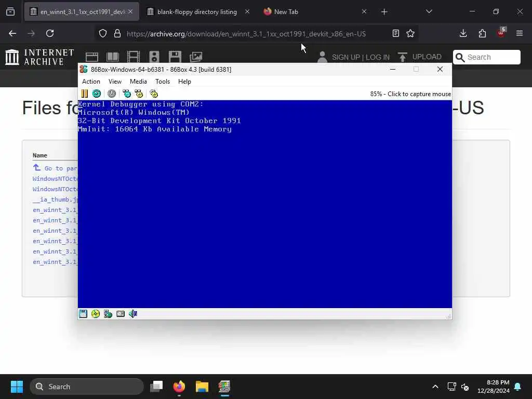
Task: Click the gray hard disk icon in 86Box status bar
Action: point(121,314)
